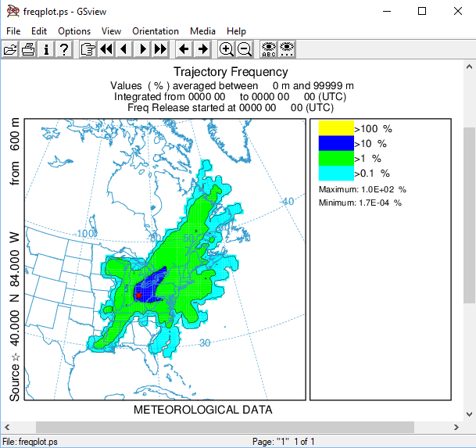Click the Help question mark icon
476x448 pixels.
[64, 49]
